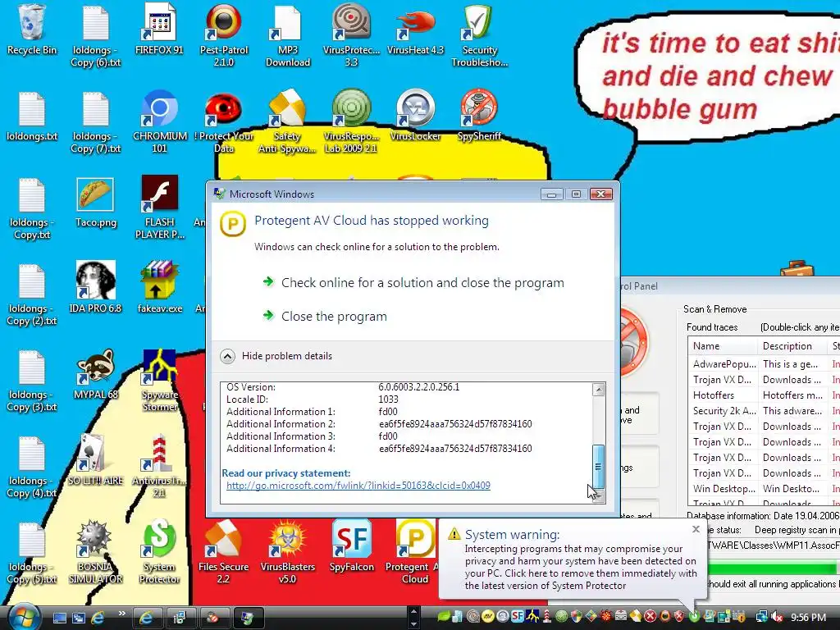The height and width of the screenshot is (630, 840).
Task: Open the Windows Start orb
Action: coord(23,616)
